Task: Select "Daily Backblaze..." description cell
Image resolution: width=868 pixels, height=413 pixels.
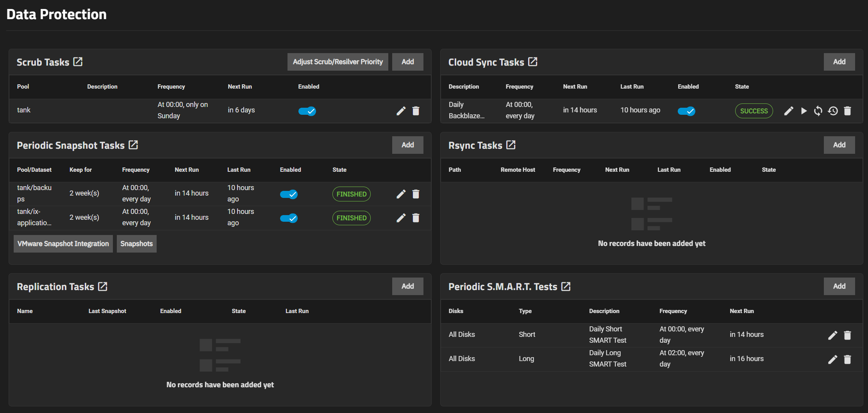Action: point(466,110)
